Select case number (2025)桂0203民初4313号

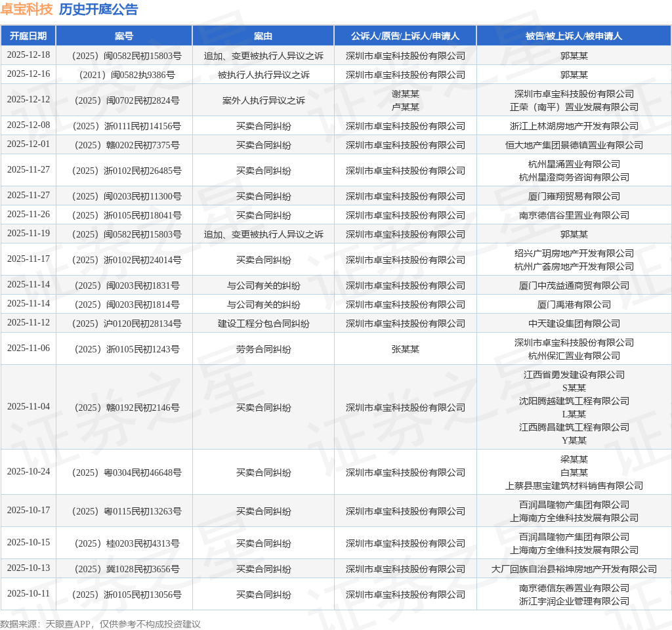[127, 543]
